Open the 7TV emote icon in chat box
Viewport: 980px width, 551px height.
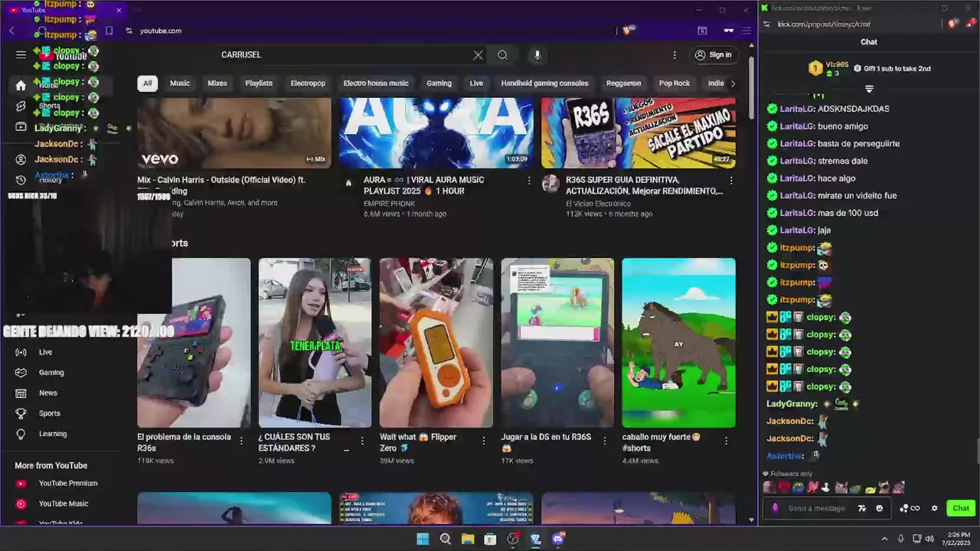pyautogui.click(x=862, y=508)
